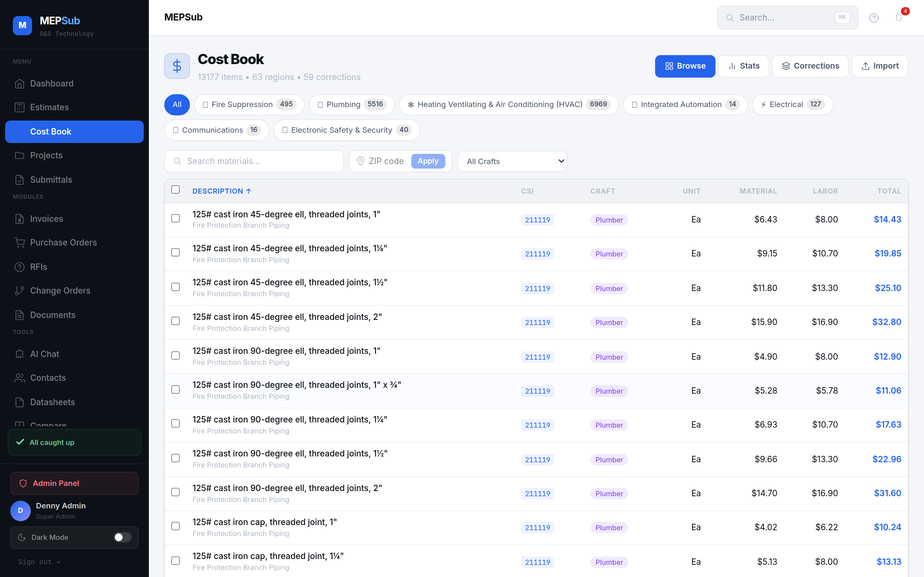Switch to the Stats tab
924x577 pixels.
coord(743,66)
